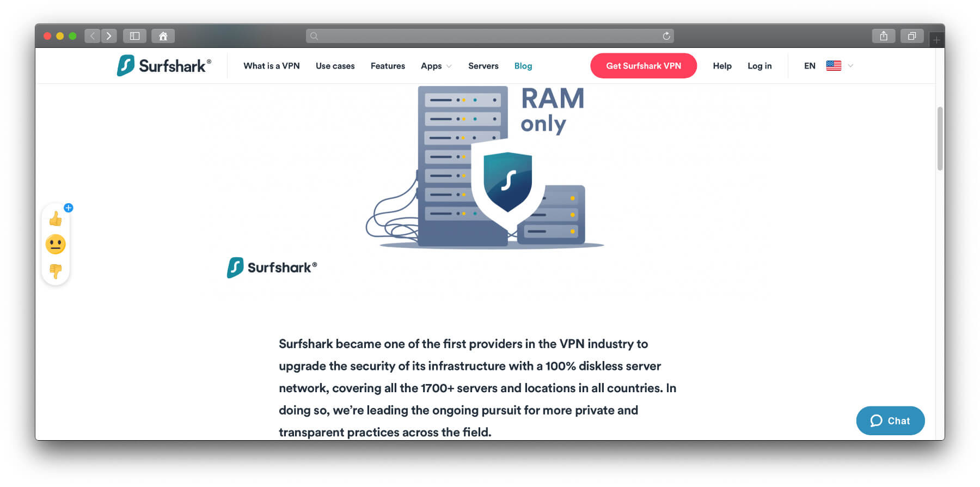Expand the language selector chevron

tap(850, 66)
